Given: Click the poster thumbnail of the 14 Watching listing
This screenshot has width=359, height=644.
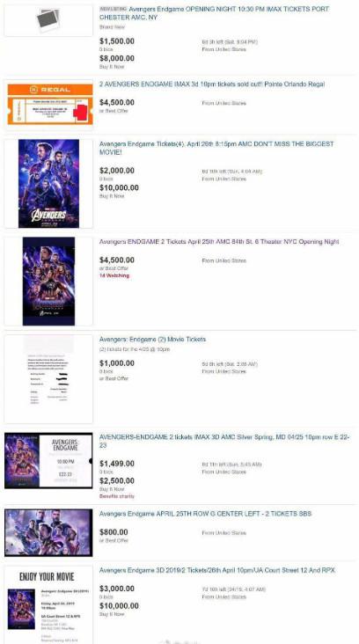Looking at the screenshot, I should (48, 282).
